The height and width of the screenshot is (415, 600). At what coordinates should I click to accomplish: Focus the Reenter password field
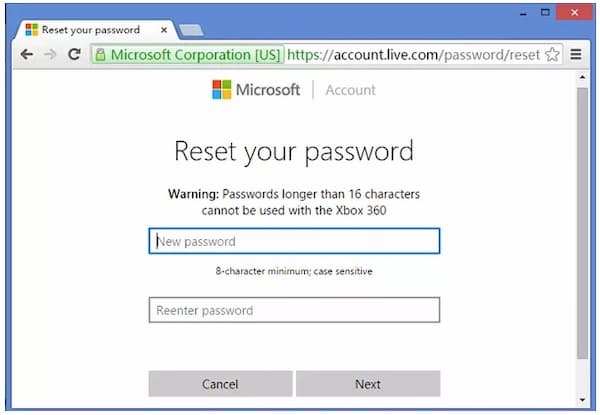(294, 310)
